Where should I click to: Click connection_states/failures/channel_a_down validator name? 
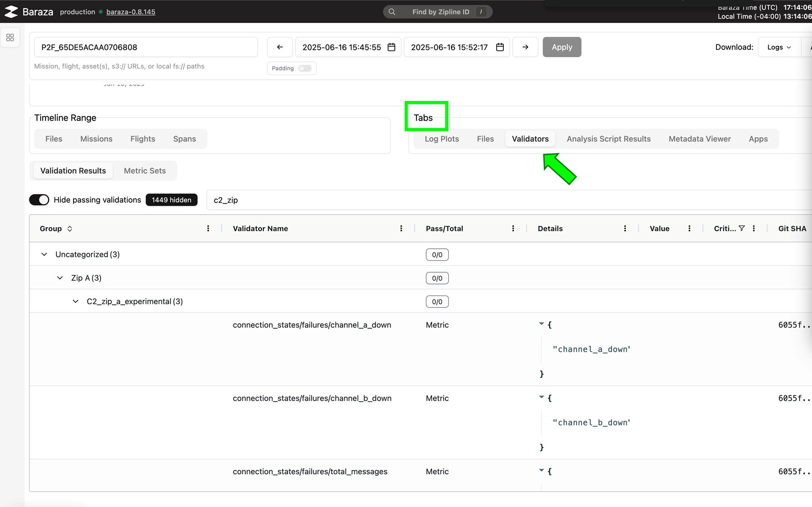tap(312, 325)
